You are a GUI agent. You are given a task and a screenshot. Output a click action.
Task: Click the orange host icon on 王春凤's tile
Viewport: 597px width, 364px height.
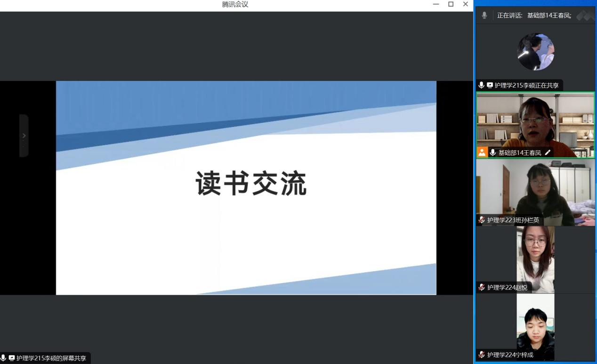pyautogui.click(x=482, y=152)
